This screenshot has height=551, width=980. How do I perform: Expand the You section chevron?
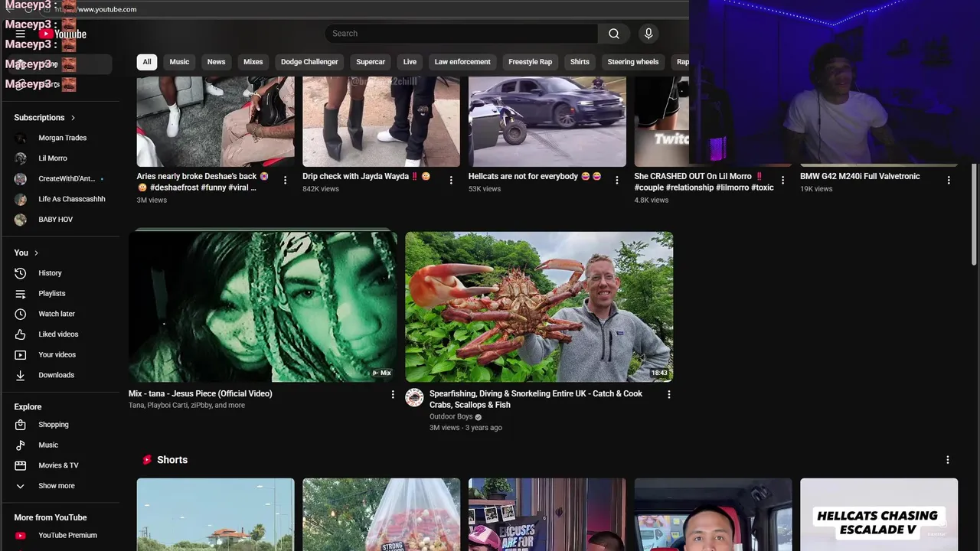pyautogui.click(x=36, y=253)
